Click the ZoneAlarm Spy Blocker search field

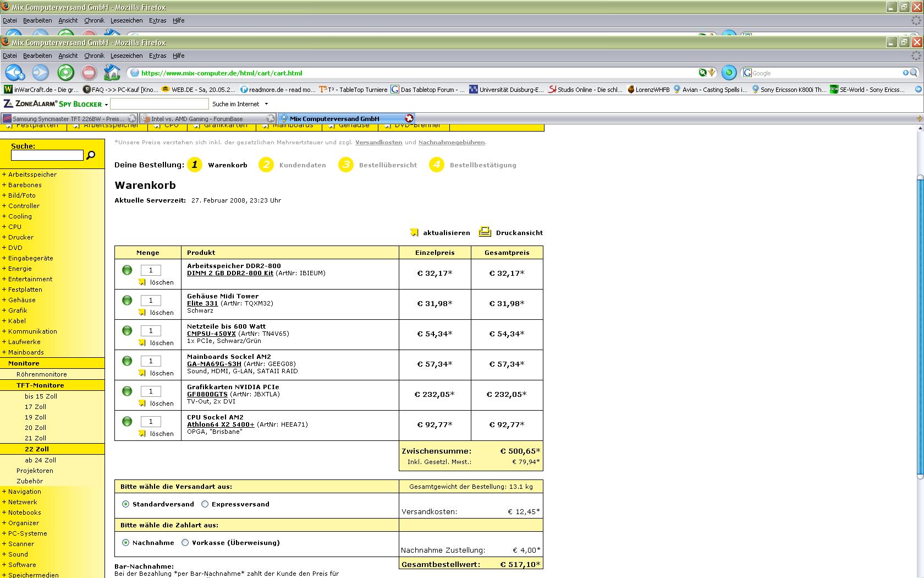[x=159, y=104]
